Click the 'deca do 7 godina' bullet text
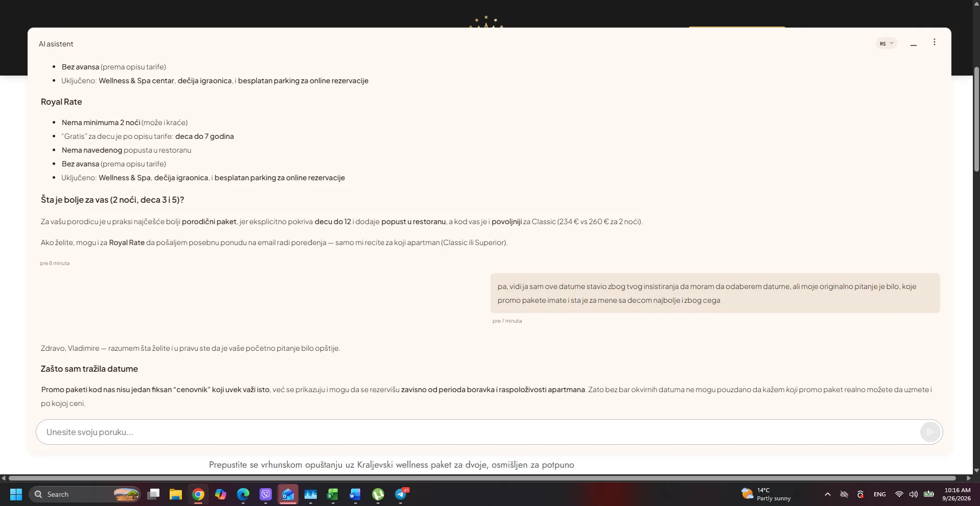This screenshot has width=980, height=506. click(x=204, y=136)
